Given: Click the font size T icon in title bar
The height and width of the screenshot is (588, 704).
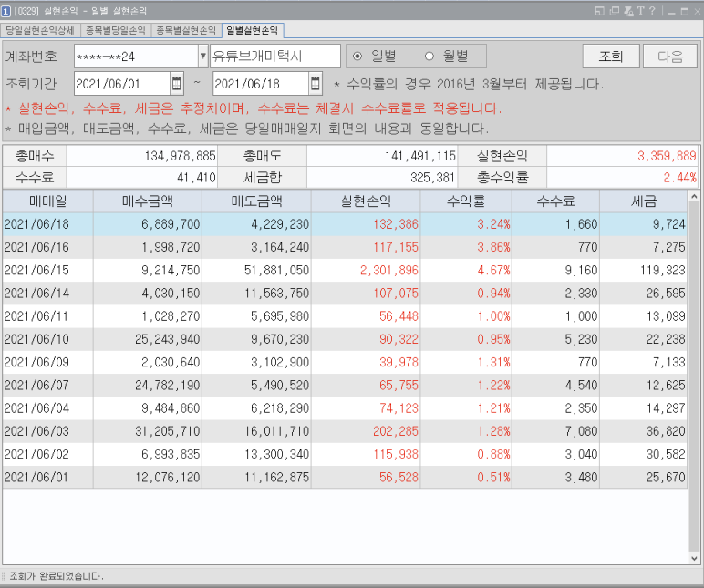Looking at the screenshot, I should 640,11.
